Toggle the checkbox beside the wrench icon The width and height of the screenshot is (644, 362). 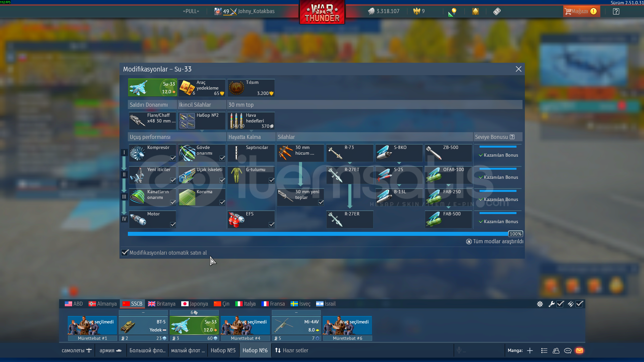click(x=560, y=304)
